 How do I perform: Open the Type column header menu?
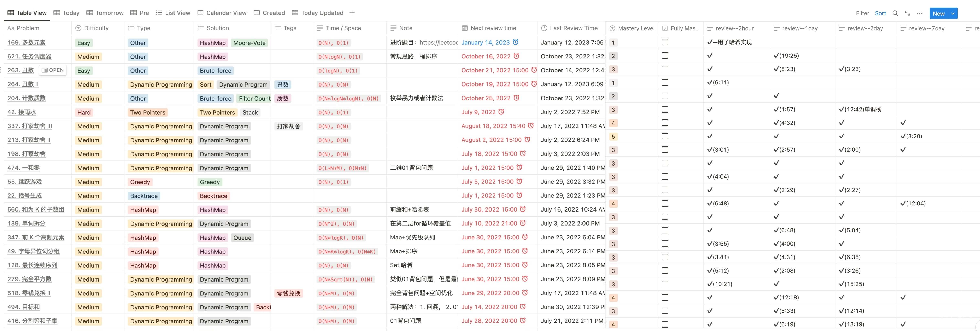[x=139, y=28]
